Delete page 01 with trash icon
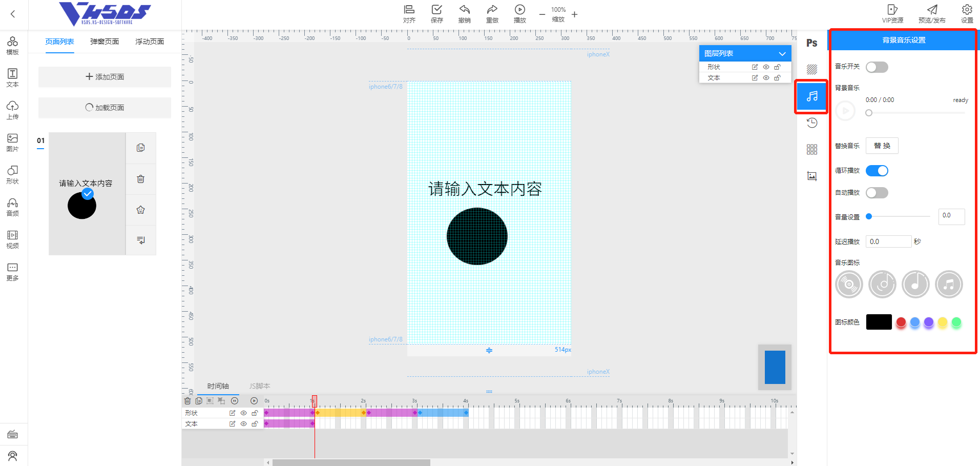980x466 pixels. click(141, 179)
